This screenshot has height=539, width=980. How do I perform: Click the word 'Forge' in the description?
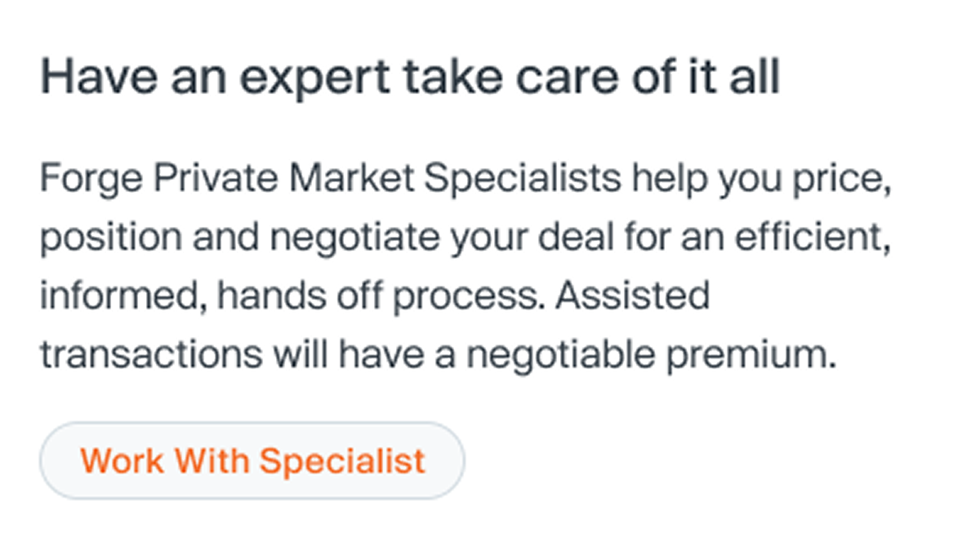[91, 180]
